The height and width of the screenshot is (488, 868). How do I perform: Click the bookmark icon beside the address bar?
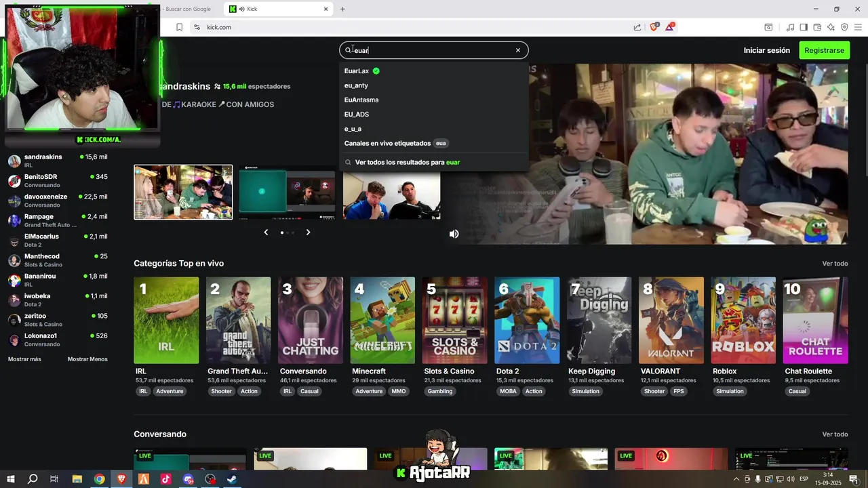pos(179,27)
